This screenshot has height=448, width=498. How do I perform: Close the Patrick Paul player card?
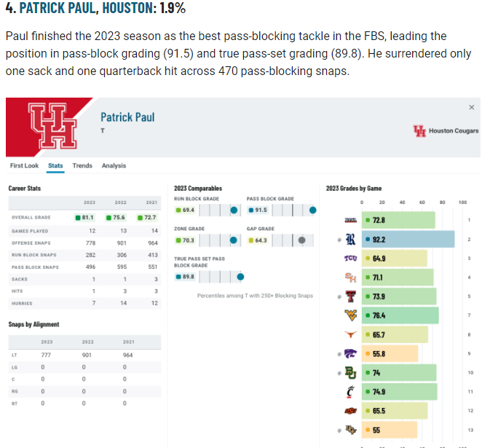pos(471,108)
